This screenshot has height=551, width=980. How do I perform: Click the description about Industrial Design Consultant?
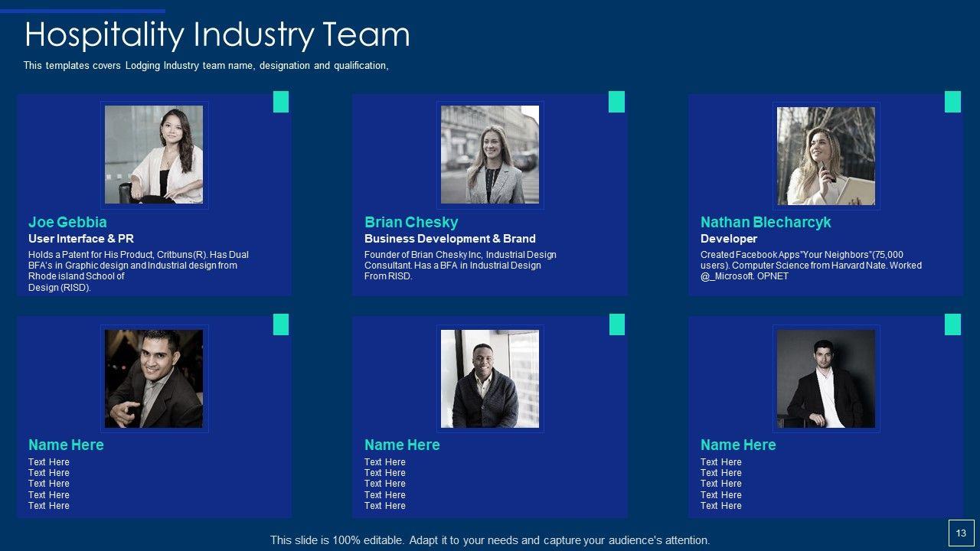tap(460, 266)
